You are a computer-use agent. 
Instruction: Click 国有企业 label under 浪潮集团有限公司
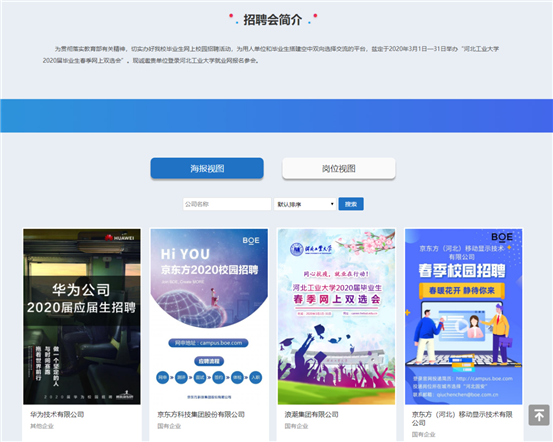click(296, 426)
